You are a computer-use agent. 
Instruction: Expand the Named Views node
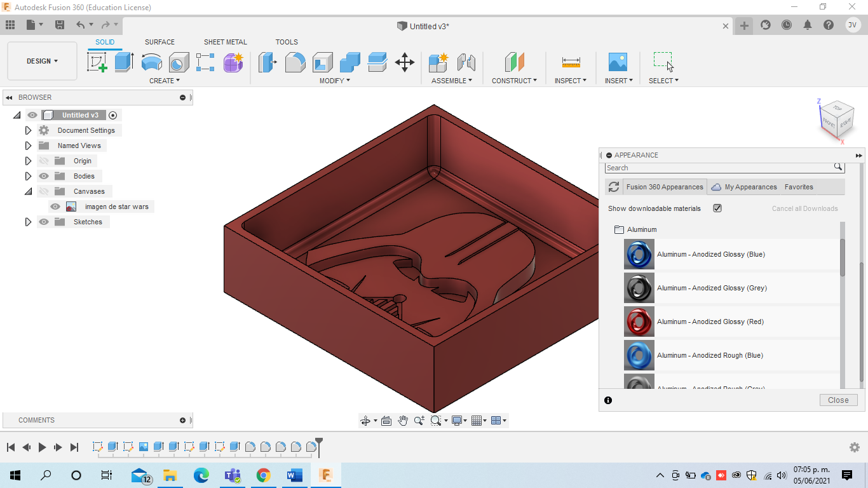pyautogui.click(x=28, y=146)
